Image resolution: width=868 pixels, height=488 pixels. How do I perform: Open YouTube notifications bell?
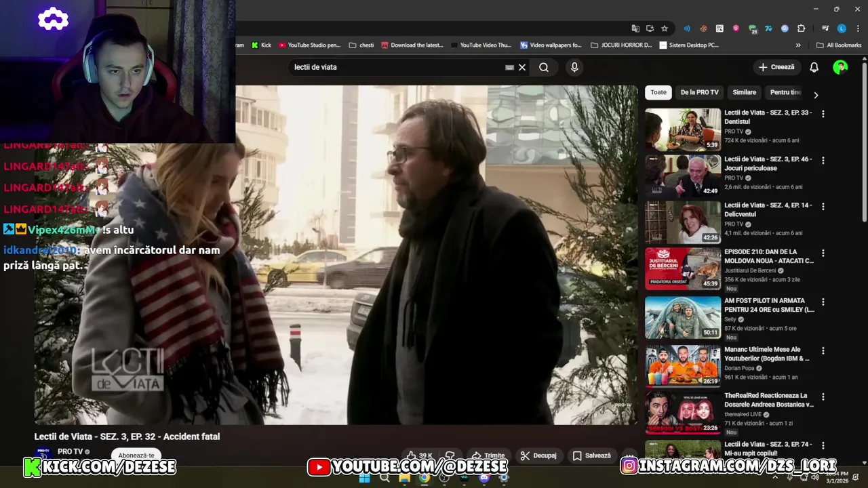pos(814,67)
